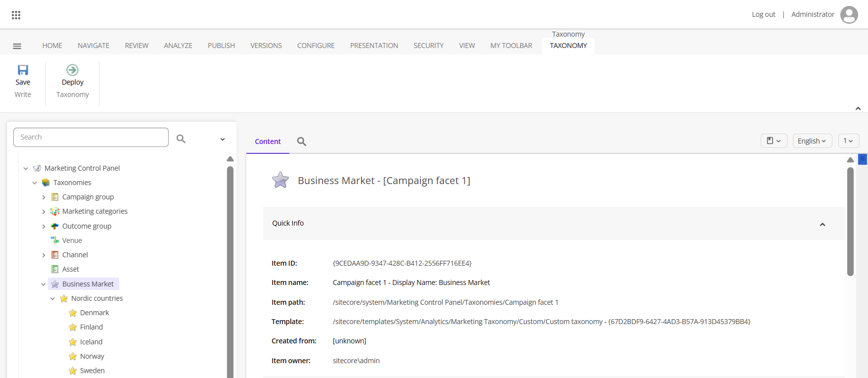Open the ANALYZE ribbon tab
The image size is (868, 378).
click(178, 46)
